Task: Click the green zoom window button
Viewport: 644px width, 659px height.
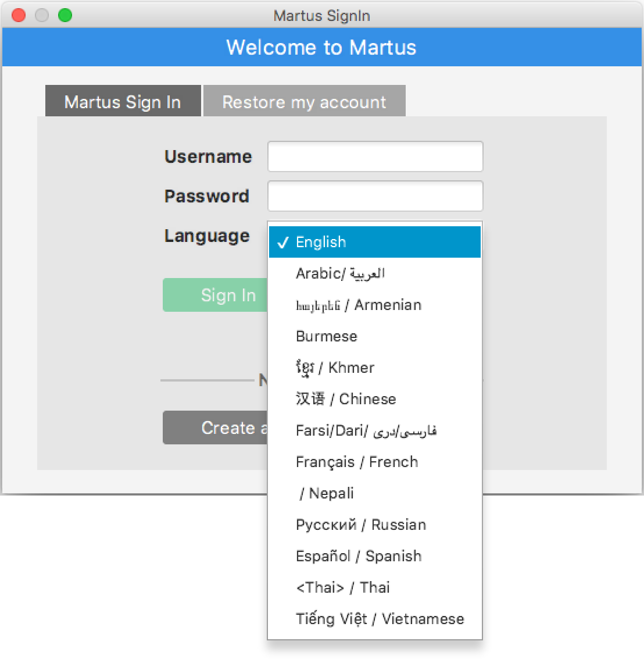Action: 65,16
